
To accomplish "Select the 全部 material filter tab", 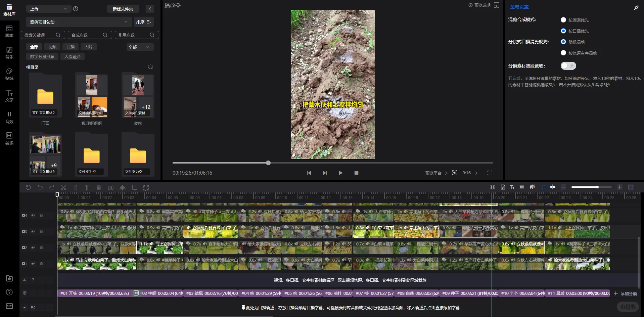I will click(x=34, y=47).
